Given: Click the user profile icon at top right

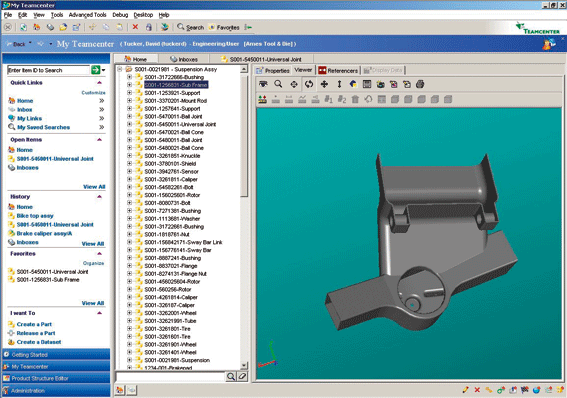Looking at the screenshot, I should coord(549,44).
